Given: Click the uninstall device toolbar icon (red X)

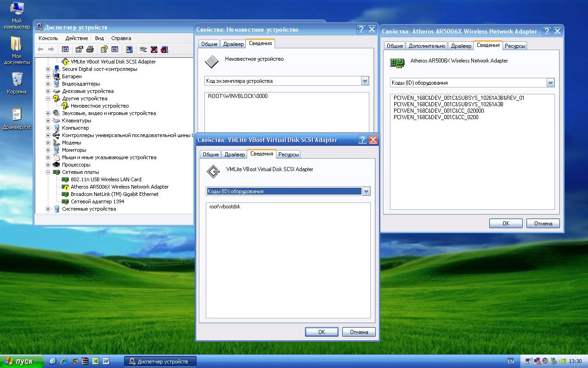Looking at the screenshot, I should [154, 49].
